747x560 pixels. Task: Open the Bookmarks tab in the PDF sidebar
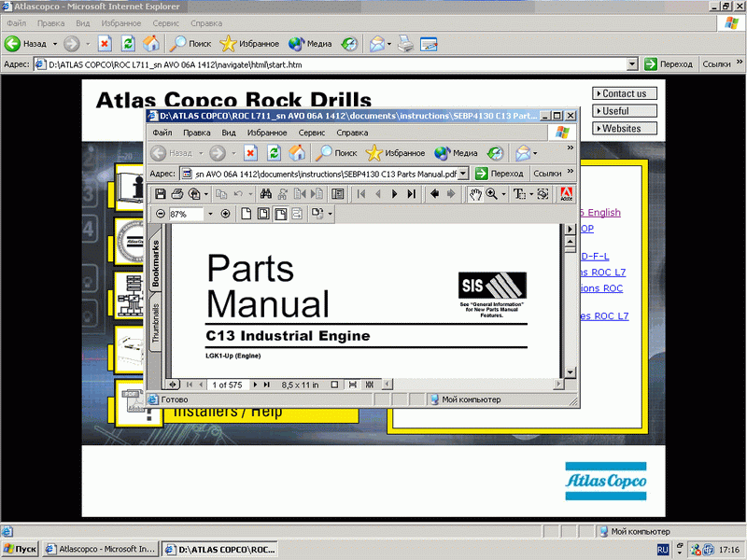[156, 264]
